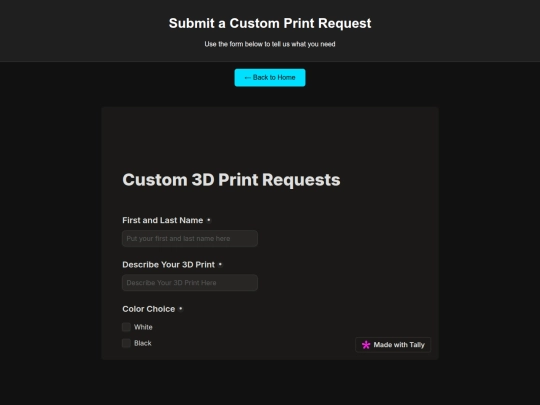Click the subtitle about using the form below
This screenshot has width=540, height=405.
[270, 44]
